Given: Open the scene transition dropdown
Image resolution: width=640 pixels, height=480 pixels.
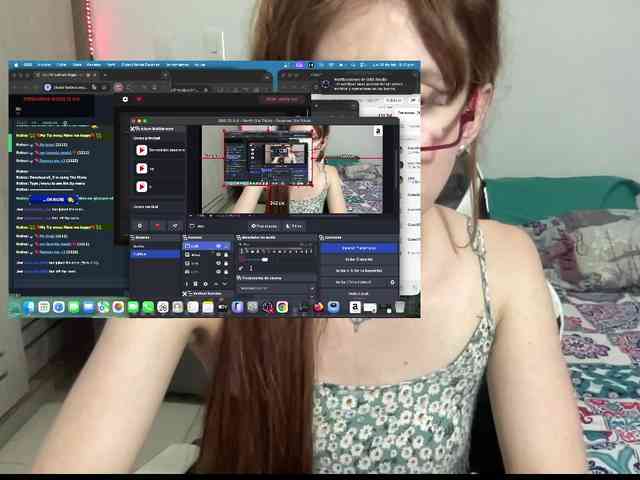Looking at the screenshot, I should click(x=277, y=288).
